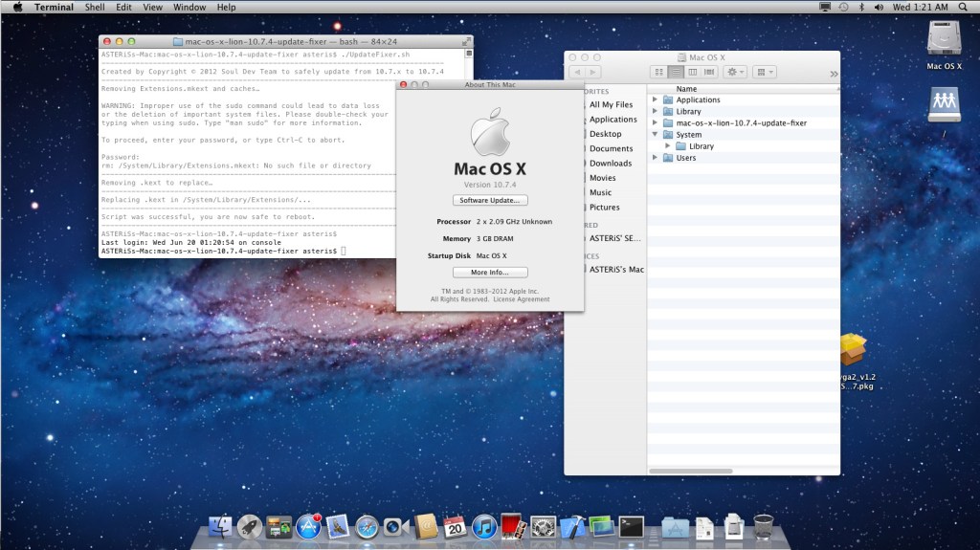Open Mission Control in the Dock
Viewport: 980px width, 550px height.
point(278,527)
